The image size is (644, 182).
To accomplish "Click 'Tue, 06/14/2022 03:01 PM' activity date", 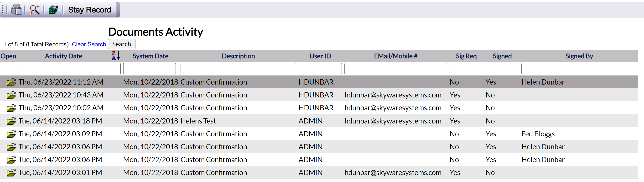I will click(x=60, y=173).
